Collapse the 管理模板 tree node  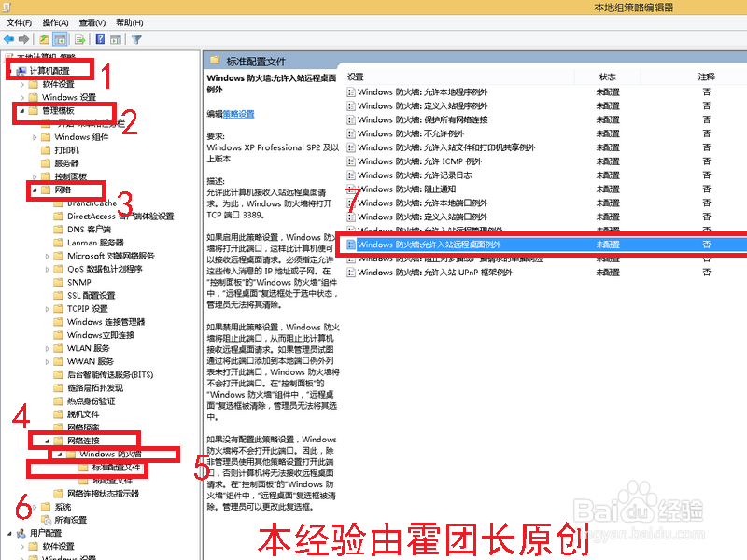21,111
